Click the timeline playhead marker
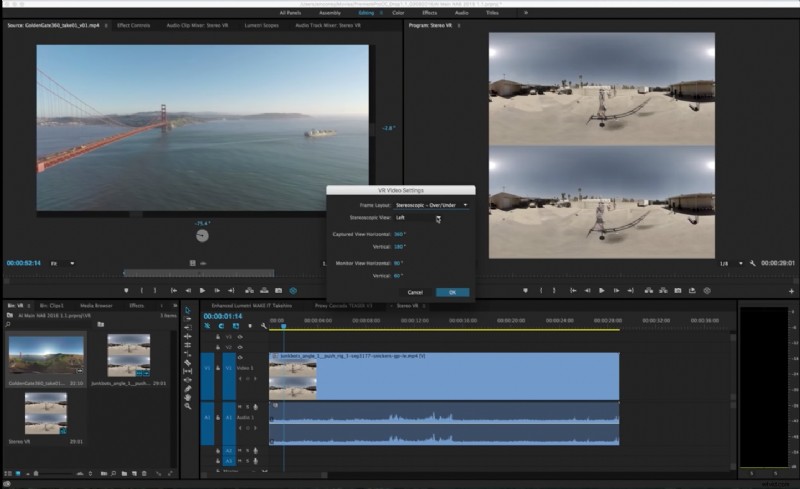 284,326
